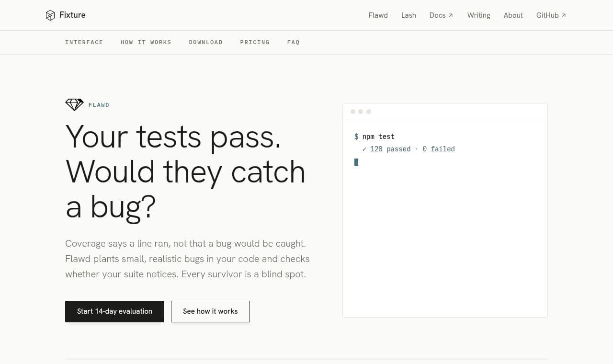This screenshot has height=364, width=613.
Task: Click the Fixture cube logo icon
Action: (50, 15)
